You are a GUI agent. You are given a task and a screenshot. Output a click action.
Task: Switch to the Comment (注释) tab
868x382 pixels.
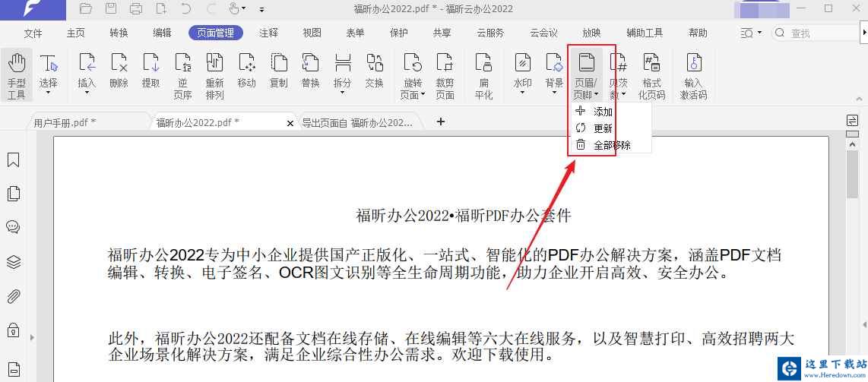[x=268, y=33]
